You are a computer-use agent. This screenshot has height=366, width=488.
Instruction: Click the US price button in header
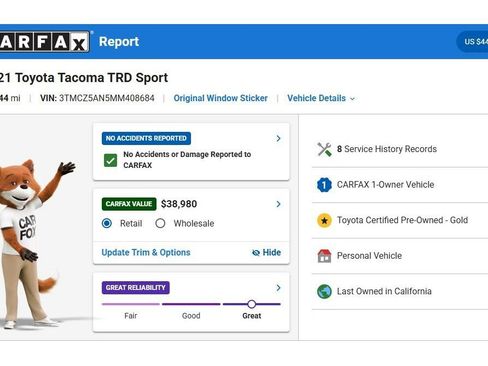coord(472,42)
